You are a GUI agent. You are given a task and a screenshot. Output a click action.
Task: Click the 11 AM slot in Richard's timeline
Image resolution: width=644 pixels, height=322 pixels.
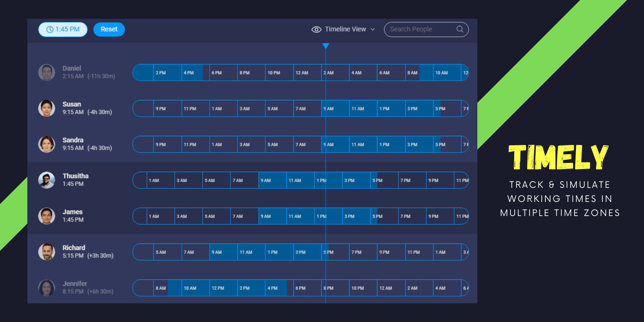(x=252, y=252)
